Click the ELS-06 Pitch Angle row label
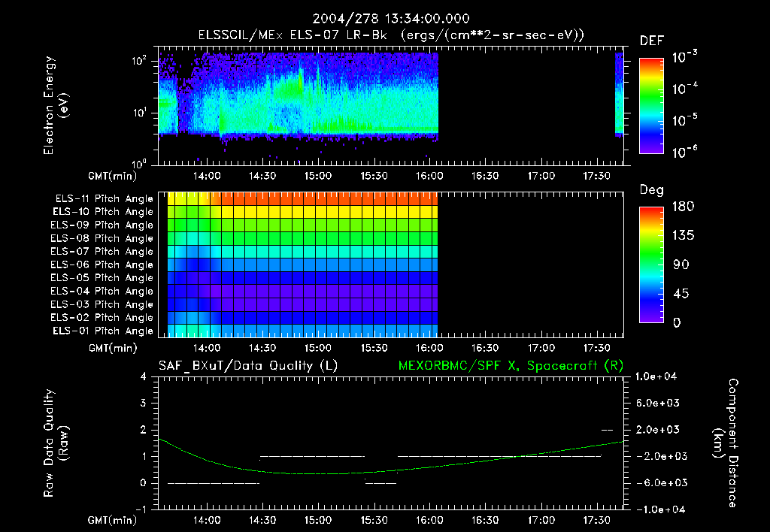This screenshot has width=770, height=532. (102, 264)
